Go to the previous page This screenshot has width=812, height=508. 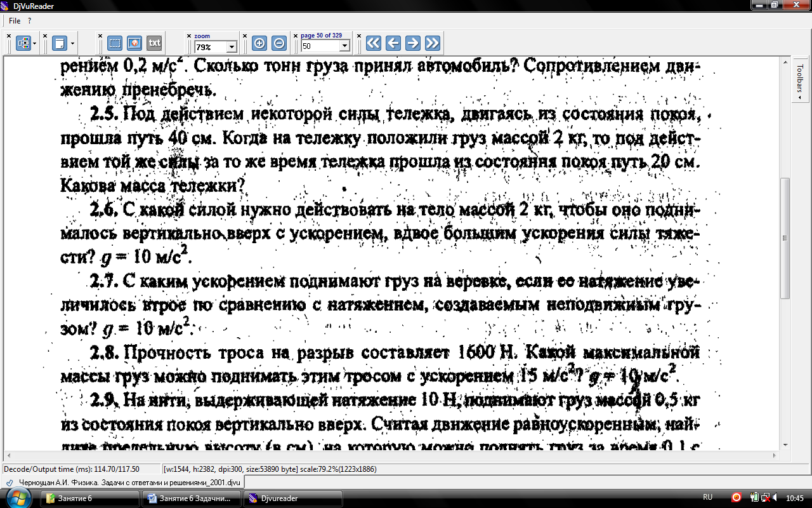pos(393,43)
